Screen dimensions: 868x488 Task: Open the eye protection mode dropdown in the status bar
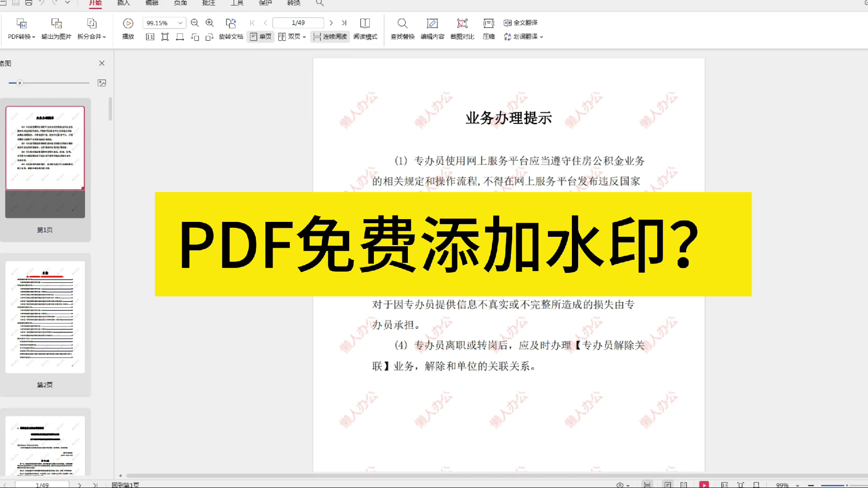623,485
